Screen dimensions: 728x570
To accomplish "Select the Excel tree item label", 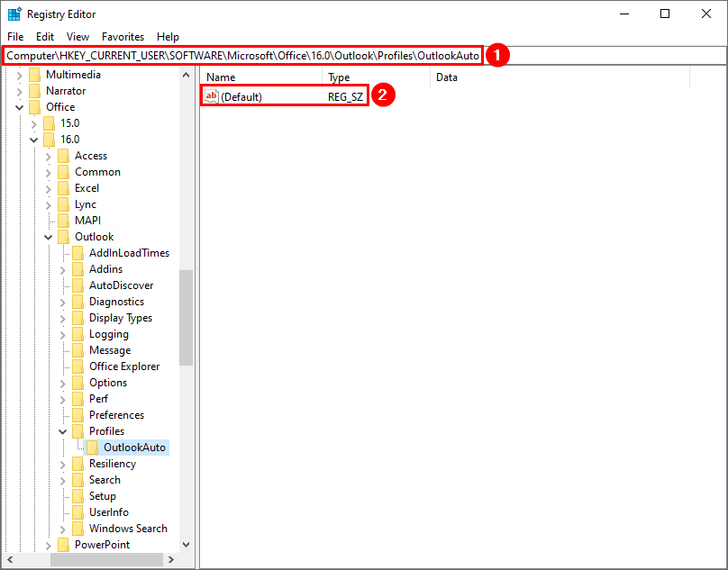I will 86,188.
